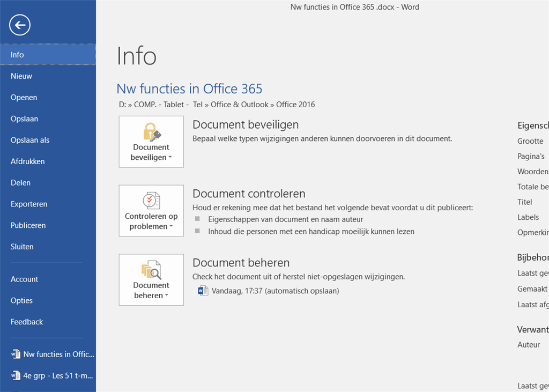Image resolution: width=549 pixels, height=392 pixels.
Task: Click the document title Nw functies in Office 365
Action: [189, 89]
